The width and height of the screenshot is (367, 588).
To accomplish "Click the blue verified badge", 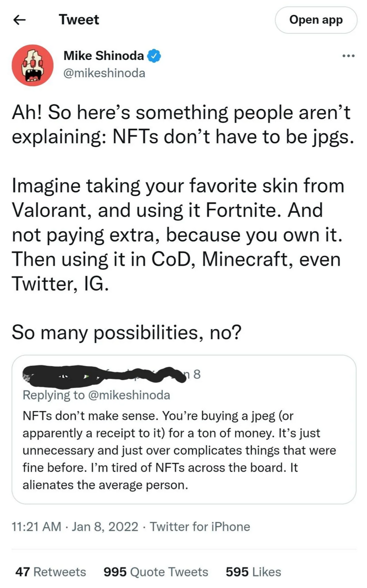I will pos(154,55).
